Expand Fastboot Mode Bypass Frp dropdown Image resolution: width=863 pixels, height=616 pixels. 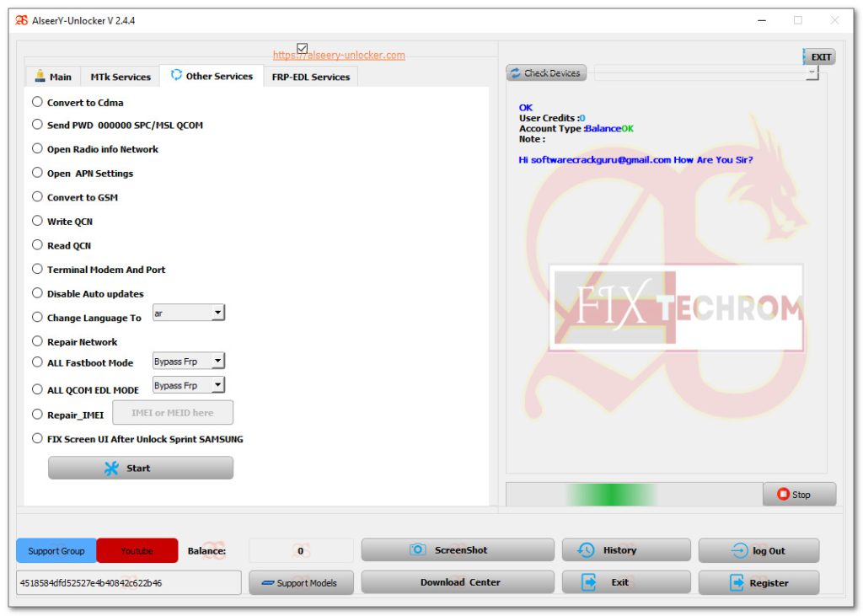point(189,362)
